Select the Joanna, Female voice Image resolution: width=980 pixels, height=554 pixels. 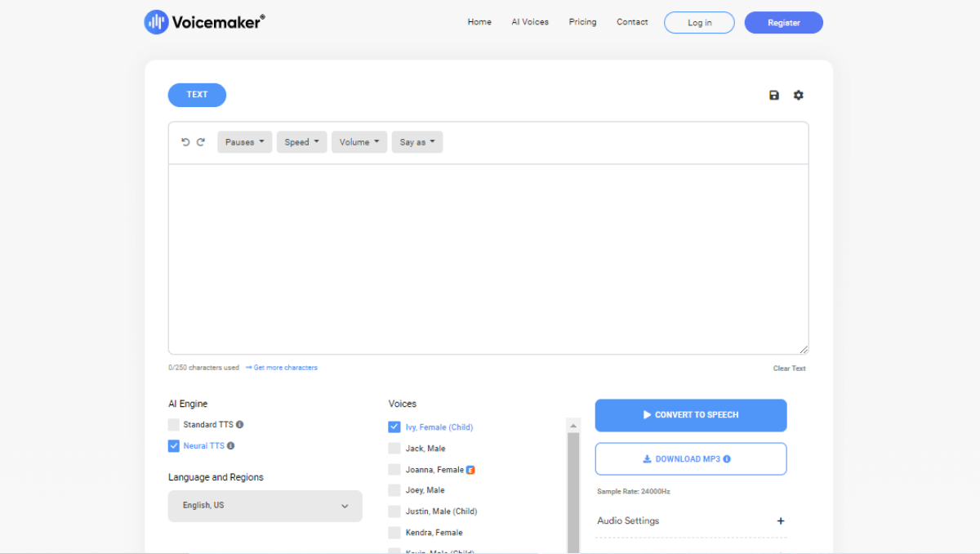394,469
